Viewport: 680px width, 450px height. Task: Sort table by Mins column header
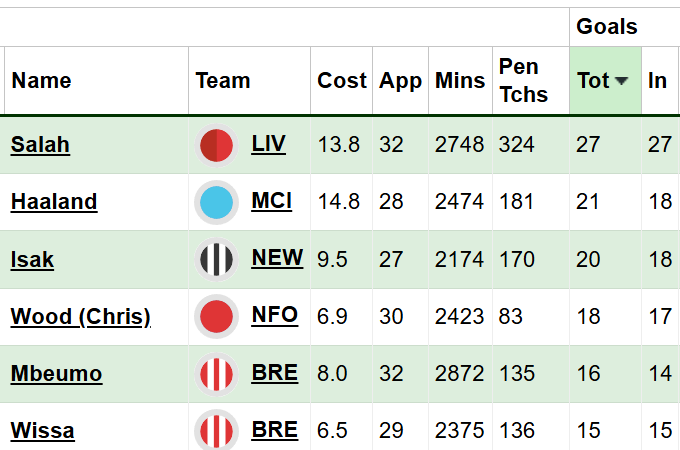(x=460, y=81)
